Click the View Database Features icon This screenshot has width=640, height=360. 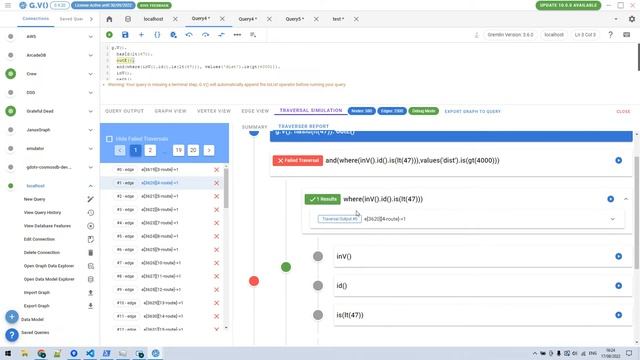click(x=91, y=226)
